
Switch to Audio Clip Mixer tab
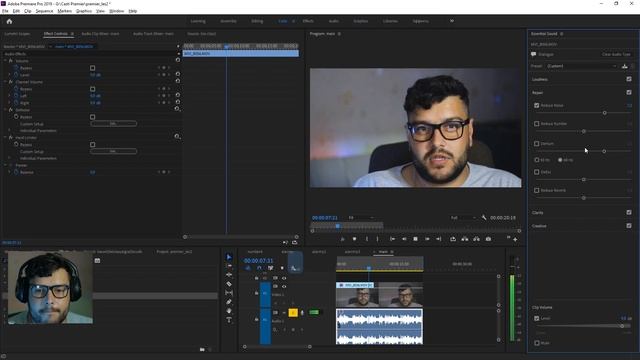[x=100, y=34]
